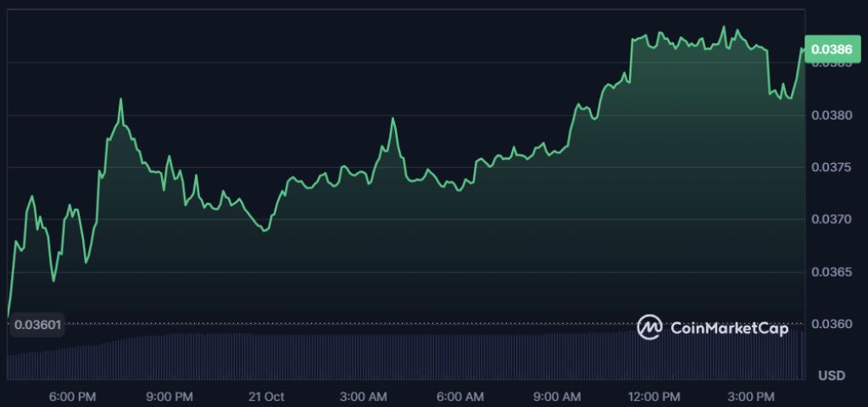Select the 0.0370 price axis label
The image size is (868, 407).
(x=832, y=220)
